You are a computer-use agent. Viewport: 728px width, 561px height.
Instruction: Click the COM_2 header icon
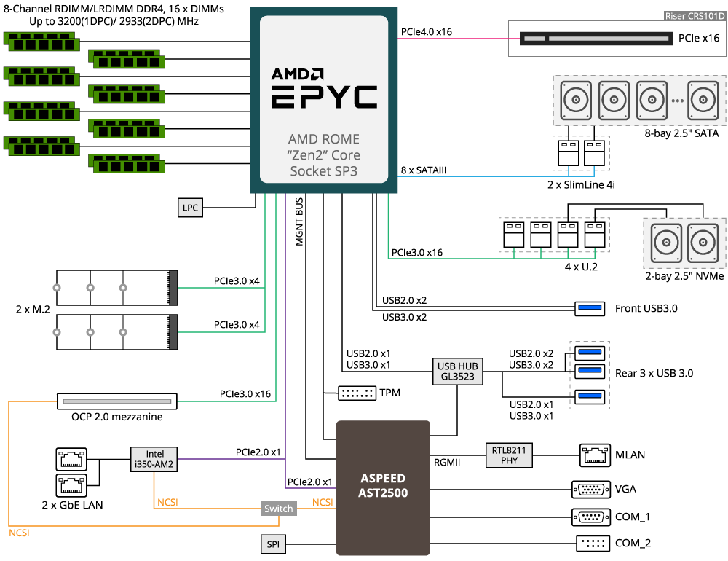[593, 544]
